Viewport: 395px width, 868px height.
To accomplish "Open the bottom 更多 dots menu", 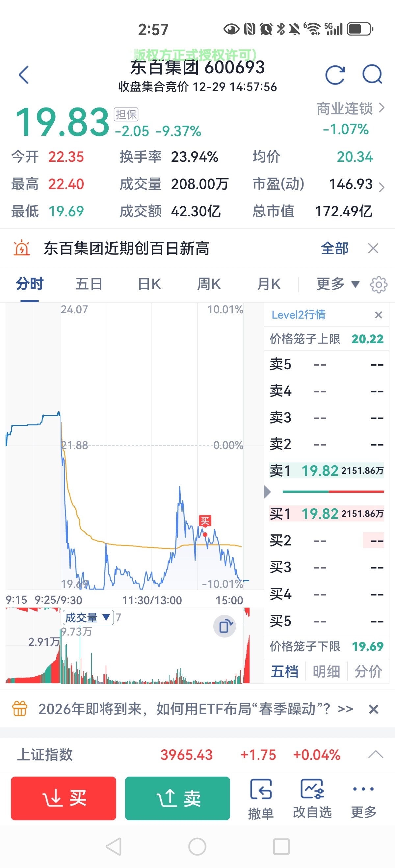I will tap(363, 799).
